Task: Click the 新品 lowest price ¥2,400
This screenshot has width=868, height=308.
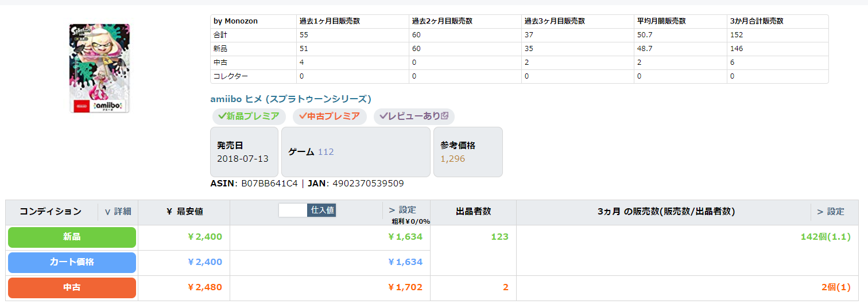Action: [x=204, y=237]
